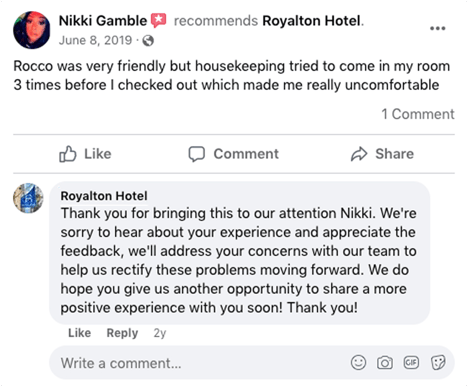Viewport: 468px width, 387px height.
Task: Open Royalton Hotel's avatar in comment
Action: [28, 198]
